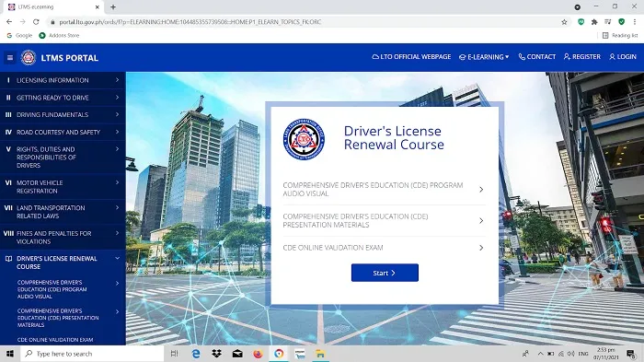
Task: Open the Contact page
Action: tap(536, 57)
